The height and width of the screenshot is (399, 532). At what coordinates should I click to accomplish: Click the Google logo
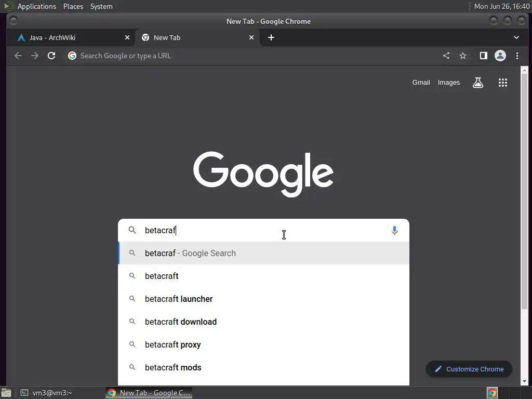pos(263,174)
